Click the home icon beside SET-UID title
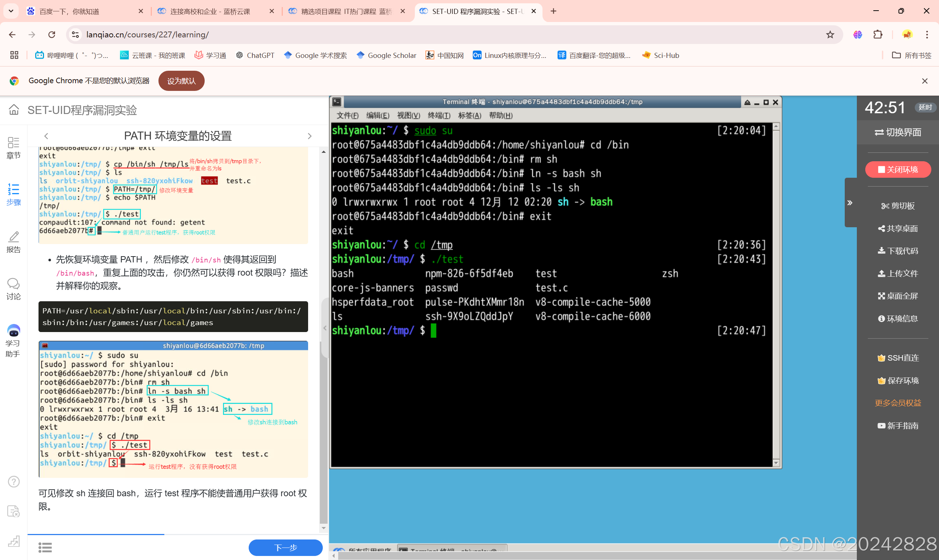The width and height of the screenshot is (939, 560). coord(14,110)
